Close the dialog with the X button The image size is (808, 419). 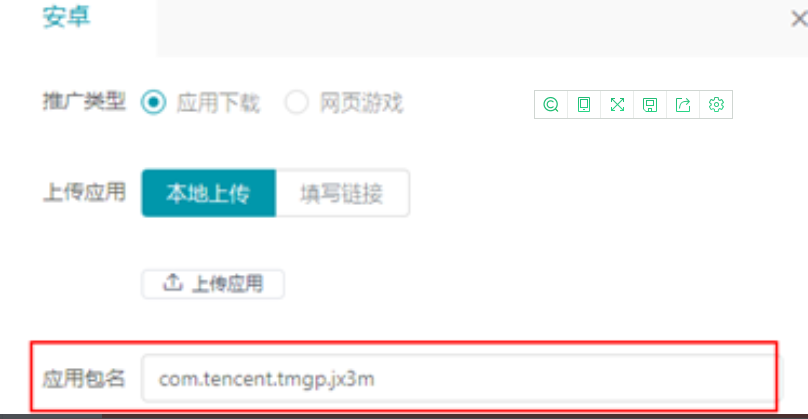(799, 19)
